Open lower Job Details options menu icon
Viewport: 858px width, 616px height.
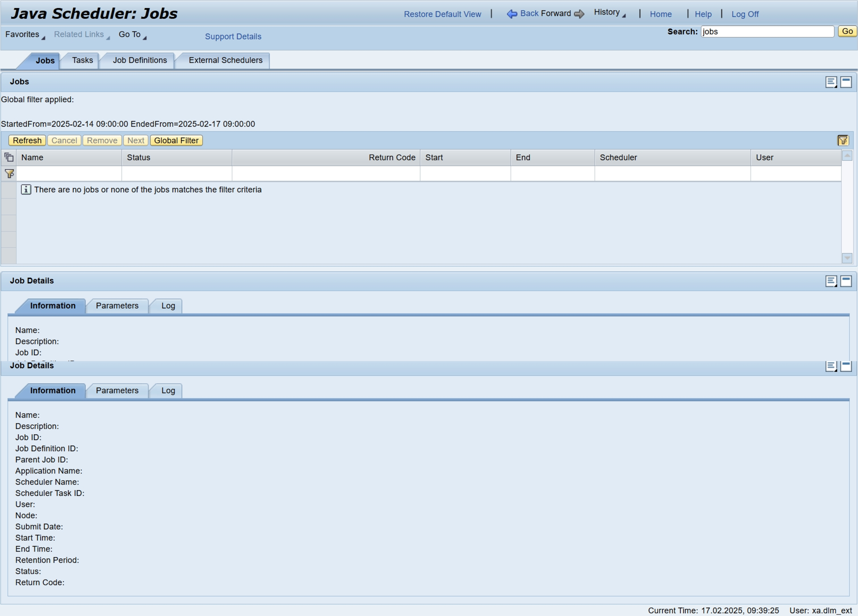[x=831, y=366]
